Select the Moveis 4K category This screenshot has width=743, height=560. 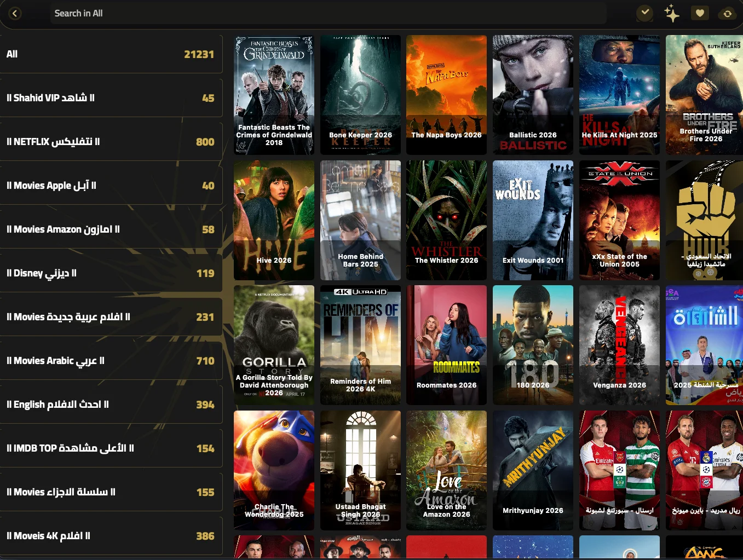pos(111,536)
